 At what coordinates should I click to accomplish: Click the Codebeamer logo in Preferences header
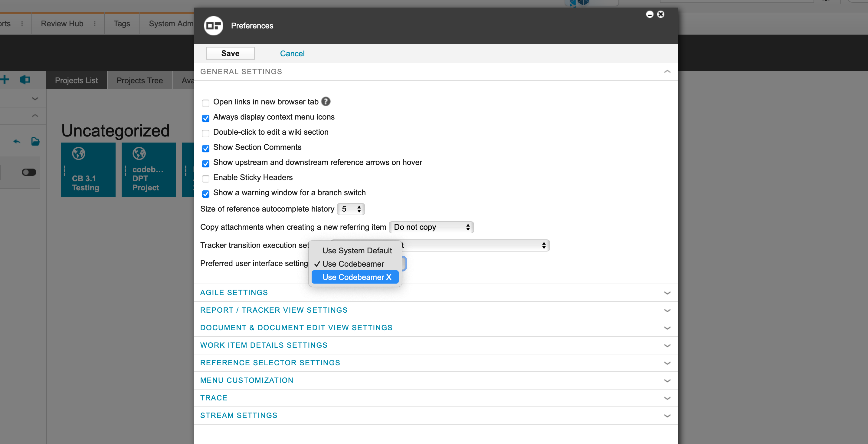coord(213,26)
